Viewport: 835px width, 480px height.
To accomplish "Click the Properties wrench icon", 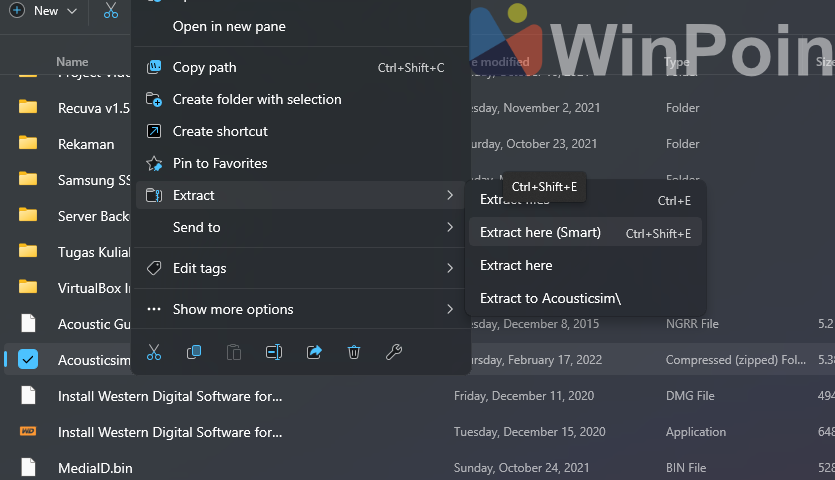I will coord(394,352).
